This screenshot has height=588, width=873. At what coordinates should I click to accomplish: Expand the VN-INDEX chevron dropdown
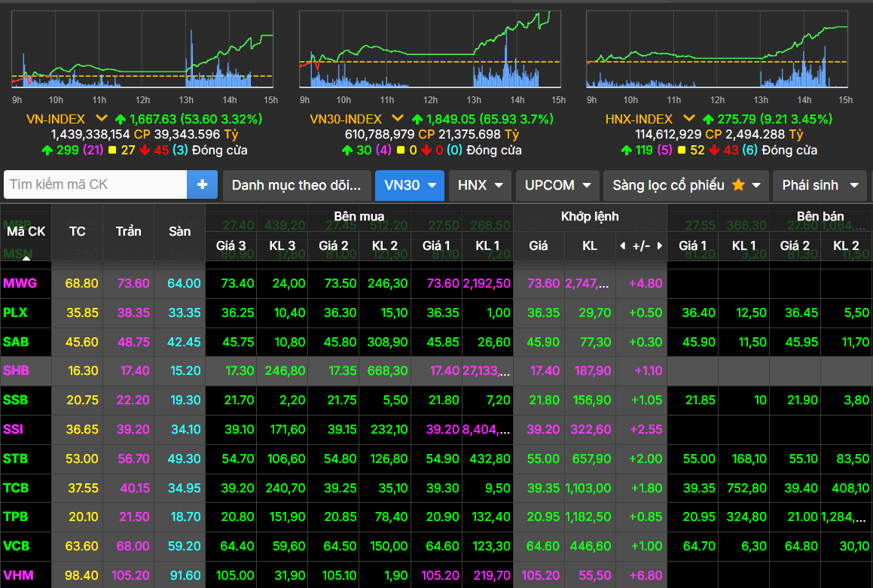[x=101, y=118]
